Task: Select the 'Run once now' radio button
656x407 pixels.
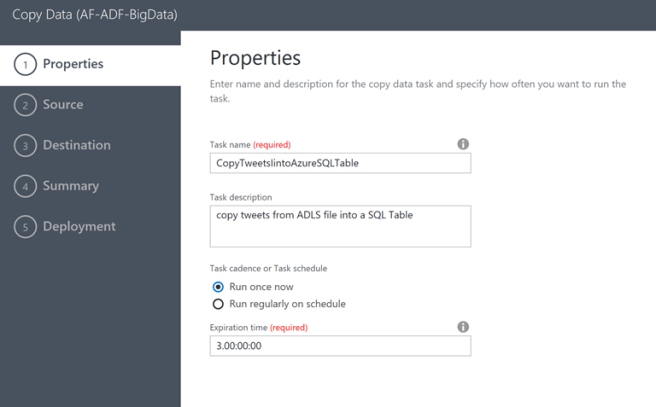Action: click(218, 287)
